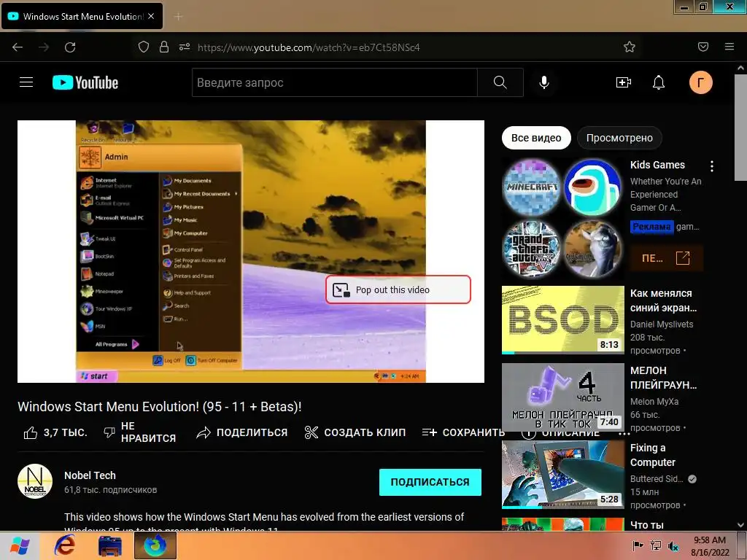The image size is (747, 560).
Task: Close the Windows Start Menu Evolution tab
Action: click(151, 16)
